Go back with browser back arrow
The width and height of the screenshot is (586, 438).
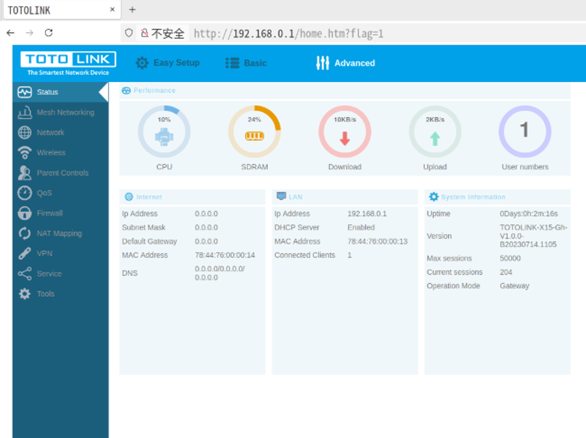(x=10, y=33)
